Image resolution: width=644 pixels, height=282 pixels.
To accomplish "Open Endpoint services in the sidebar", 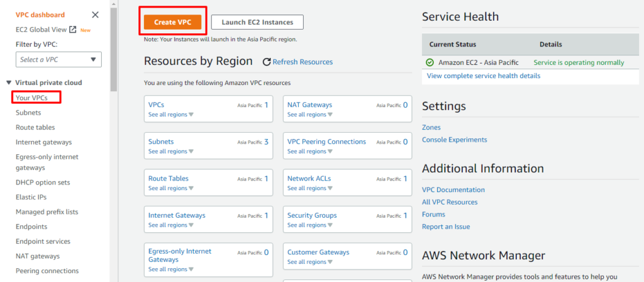I will 43,241.
